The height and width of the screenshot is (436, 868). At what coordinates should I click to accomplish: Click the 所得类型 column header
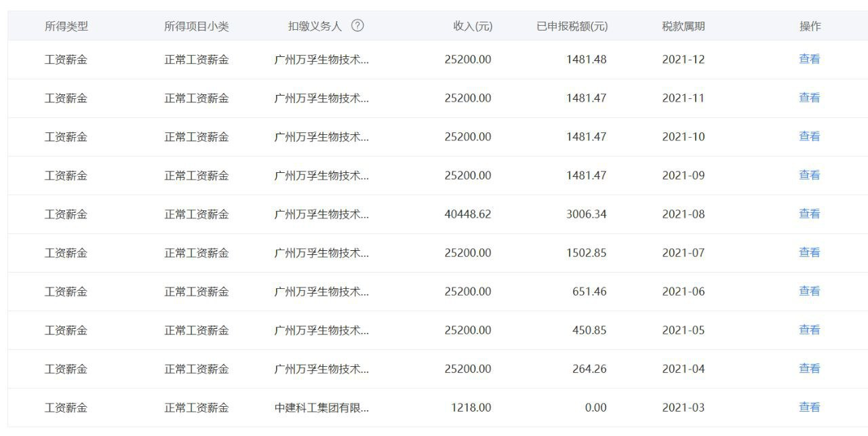[x=66, y=26]
